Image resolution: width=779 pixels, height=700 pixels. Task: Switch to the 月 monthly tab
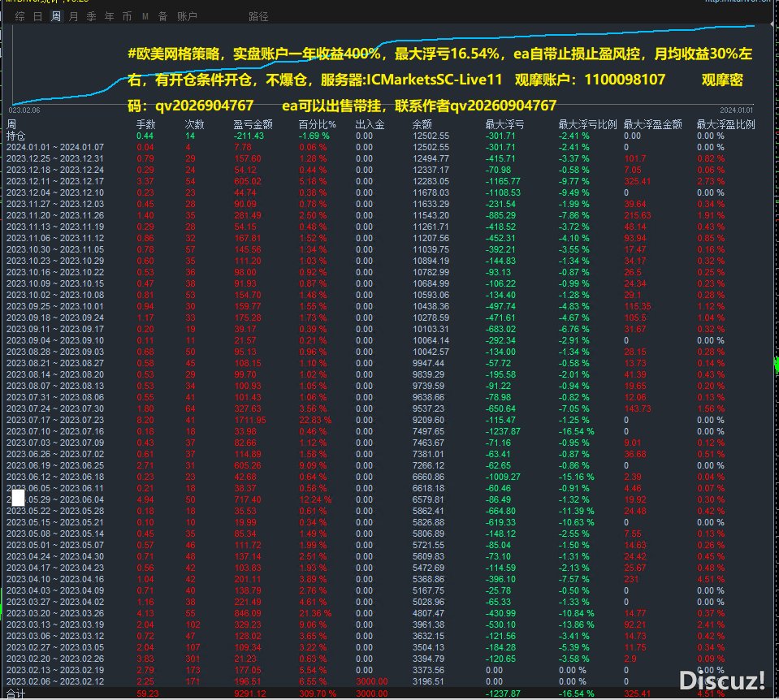74,16
